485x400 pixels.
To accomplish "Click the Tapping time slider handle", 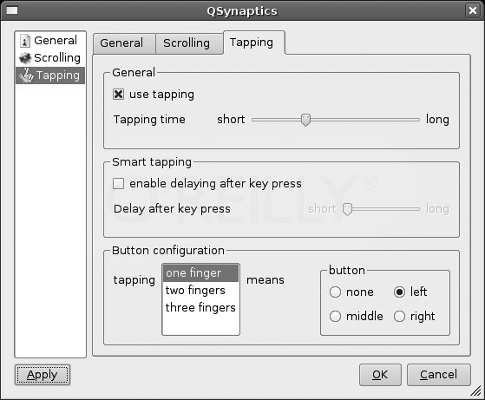I will pyautogui.click(x=306, y=120).
